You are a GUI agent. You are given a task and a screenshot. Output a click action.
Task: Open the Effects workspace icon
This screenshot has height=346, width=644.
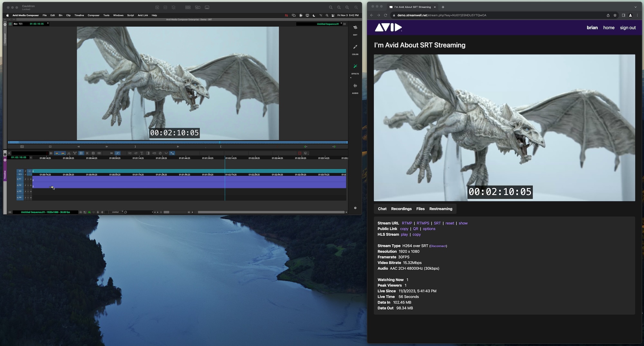click(x=355, y=67)
